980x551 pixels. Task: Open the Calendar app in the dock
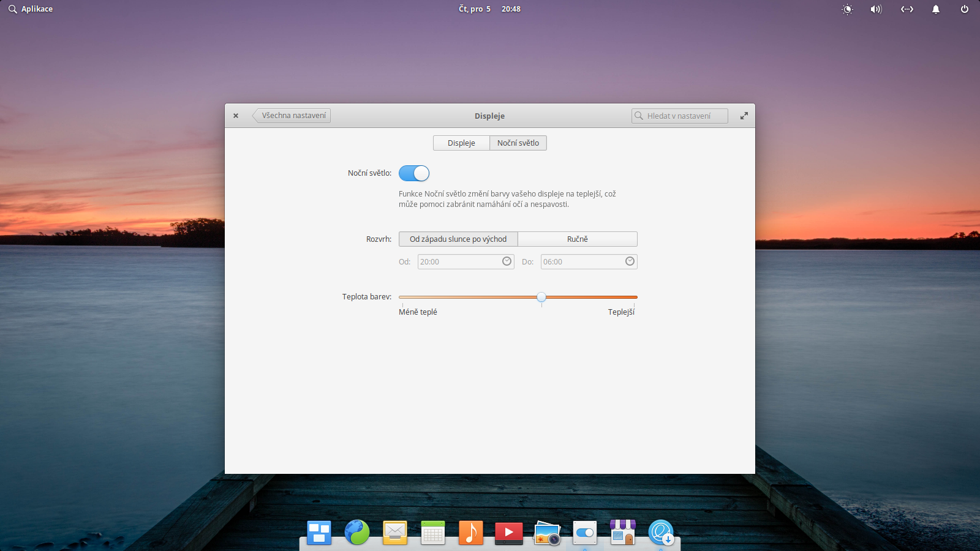433,533
